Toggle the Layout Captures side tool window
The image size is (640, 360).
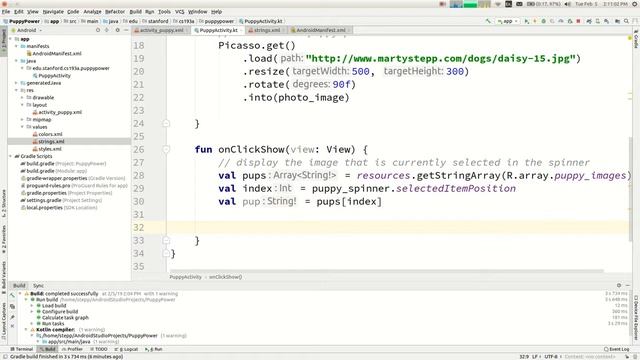4,320
